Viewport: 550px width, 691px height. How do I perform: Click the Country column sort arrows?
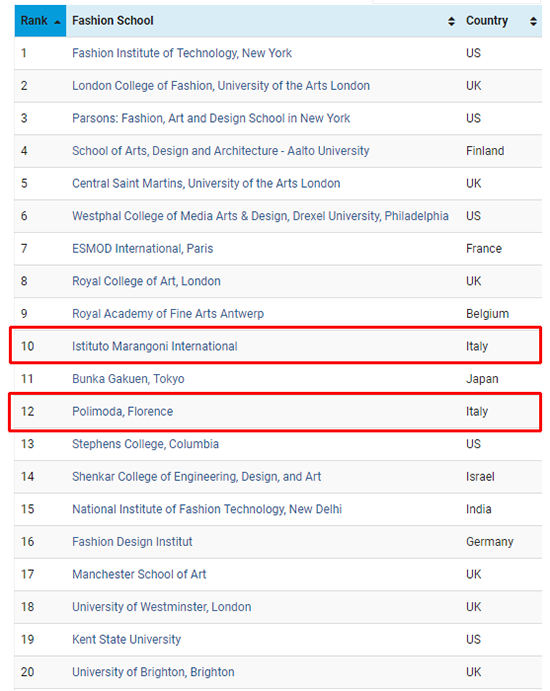tap(533, 21)
